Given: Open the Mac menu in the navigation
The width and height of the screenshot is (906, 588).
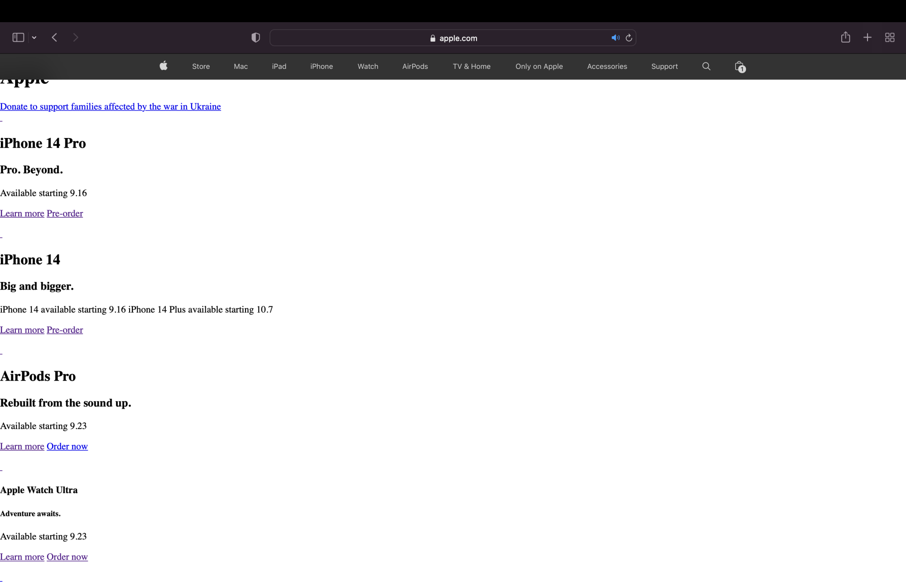Looking at the screenshot, I should click(x=241, y=67).
